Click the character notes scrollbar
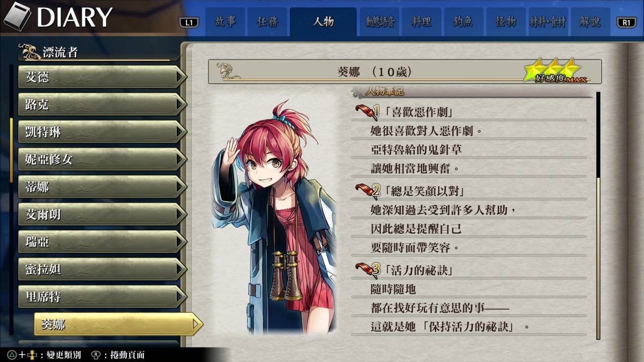Image resolution: width=644 pixels, height=362 pixels. pyautogui.click(x=598, y=216)
